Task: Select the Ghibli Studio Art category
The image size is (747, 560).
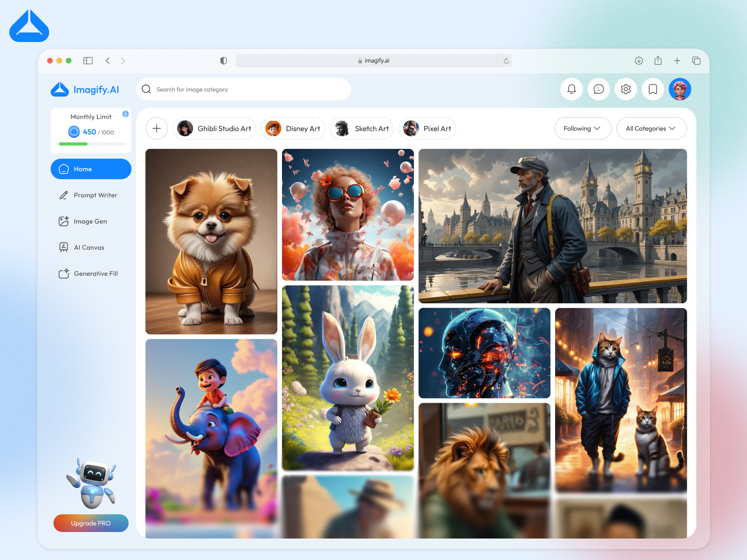Action: (214, 128)
